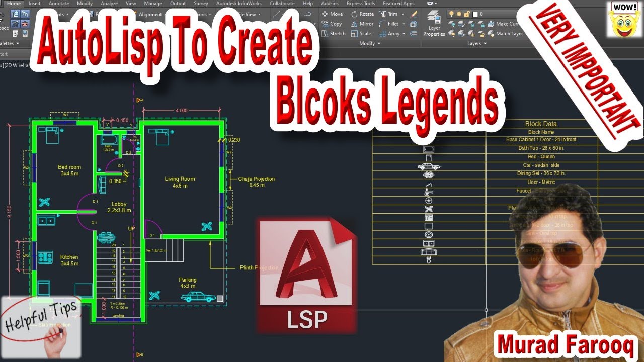Click the Explode tool icon
This screenshot has width=644, height=362.
click(414, 24)
